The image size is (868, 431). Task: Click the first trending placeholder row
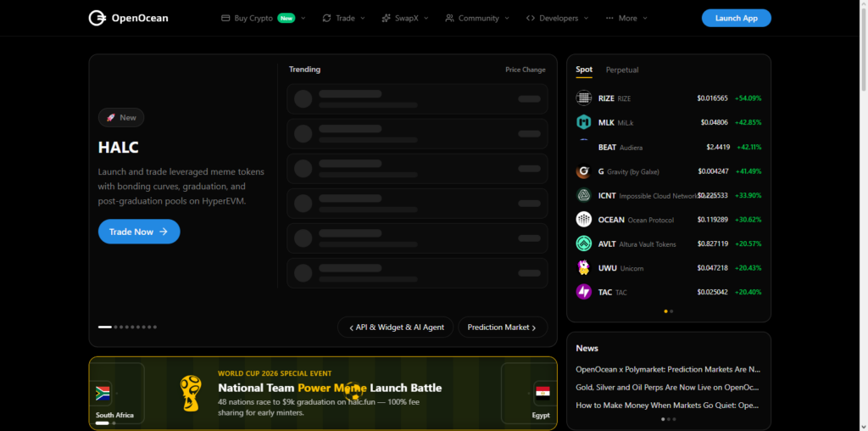click(417, 98)
